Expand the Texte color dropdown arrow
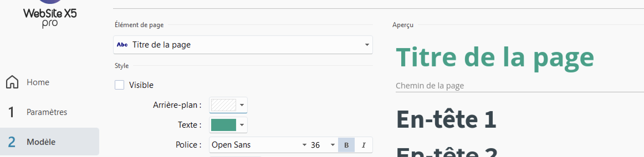The image size is (644, 157). [242, 125]
